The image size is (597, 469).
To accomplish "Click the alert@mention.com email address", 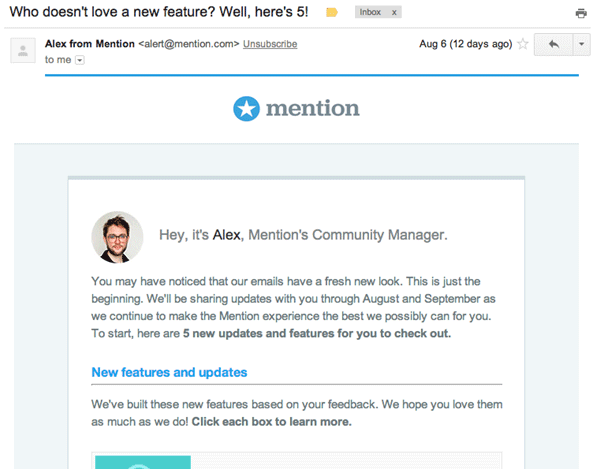I will click(x=189, y=44).
